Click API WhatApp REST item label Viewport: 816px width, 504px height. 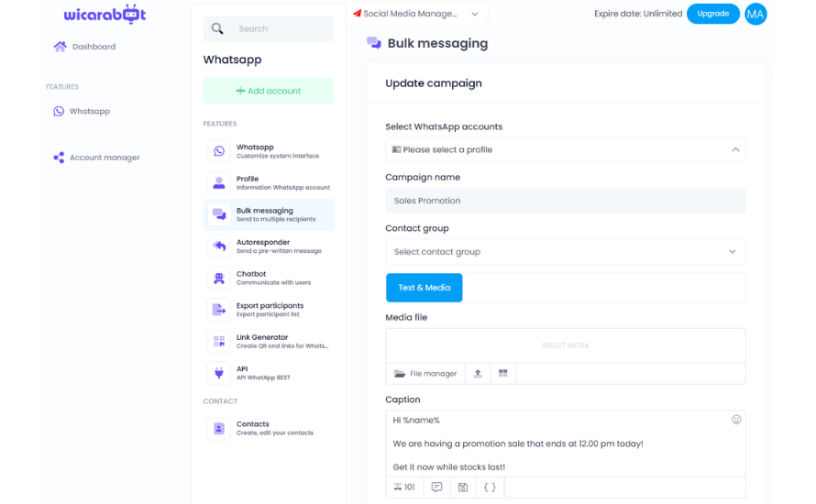[263, 378]
